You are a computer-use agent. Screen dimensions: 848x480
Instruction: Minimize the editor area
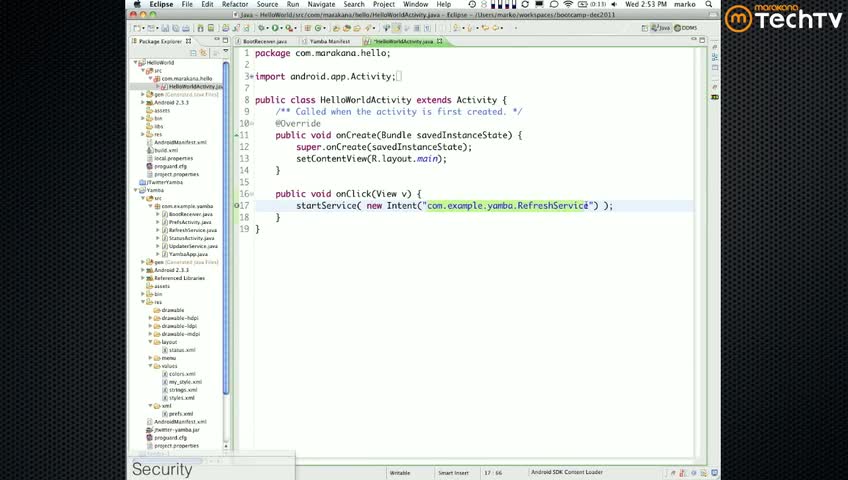click(x=693, y=40)
